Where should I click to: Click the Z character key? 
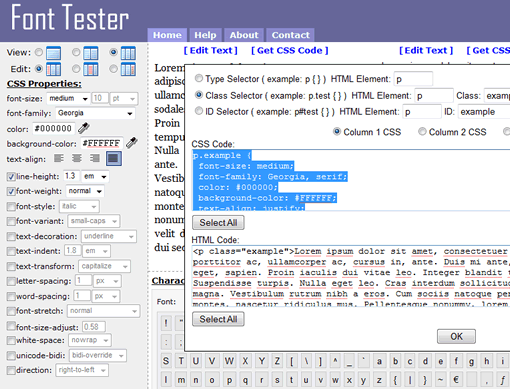(277, 361)
